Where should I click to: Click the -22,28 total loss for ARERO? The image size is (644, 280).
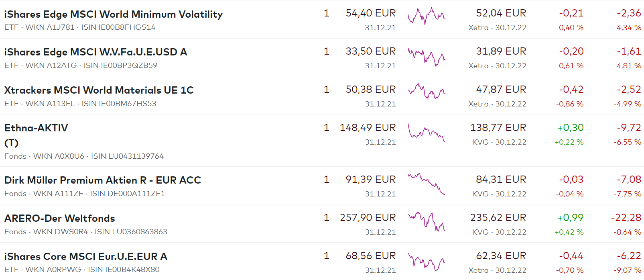tap(626, 218)
